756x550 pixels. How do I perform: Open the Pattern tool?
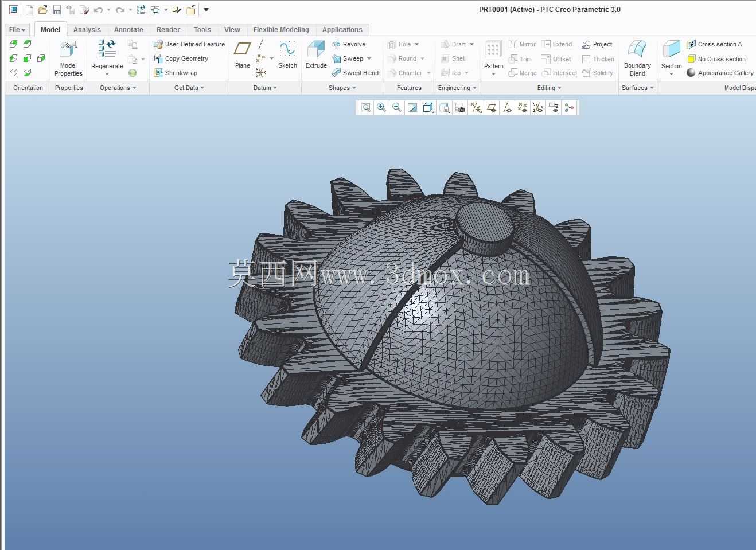493,58
